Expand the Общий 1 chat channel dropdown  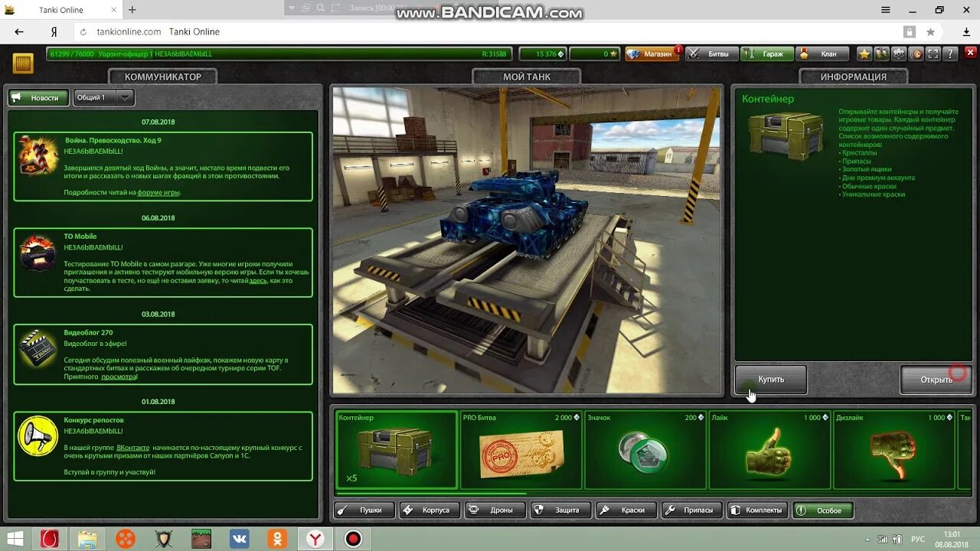[x=103, y=97]
